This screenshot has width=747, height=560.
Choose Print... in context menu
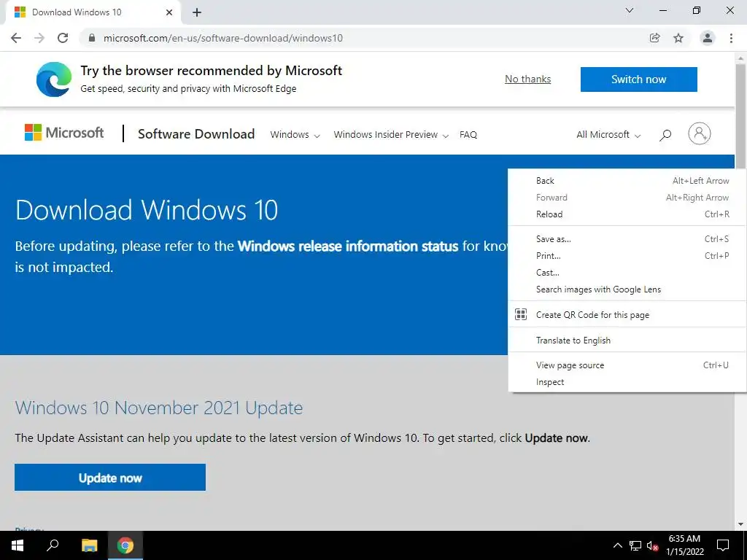coord(627,256)
